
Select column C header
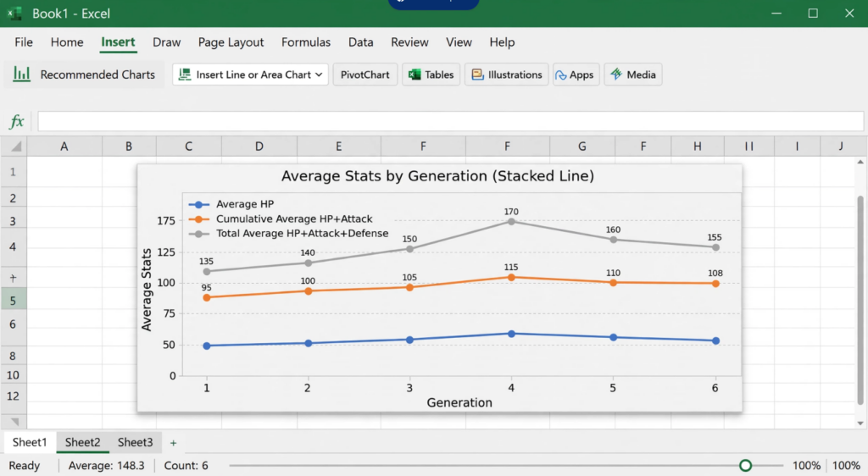coord(189,147)
